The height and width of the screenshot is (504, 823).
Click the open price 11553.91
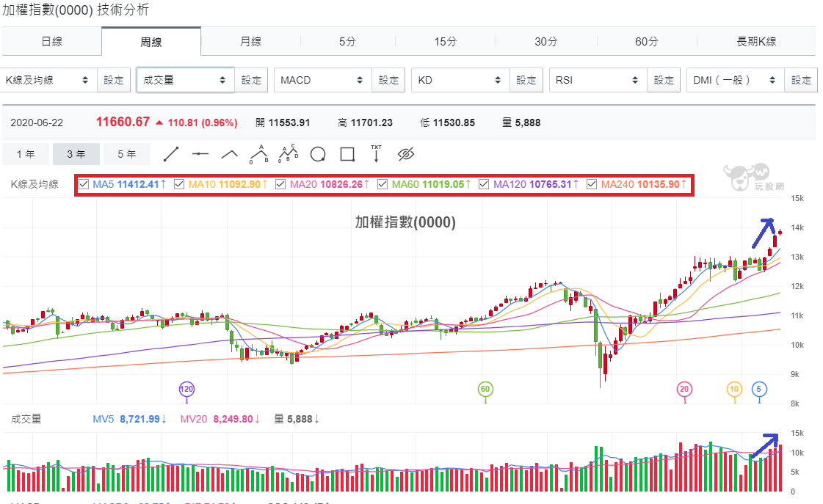[x=289, y=123]
